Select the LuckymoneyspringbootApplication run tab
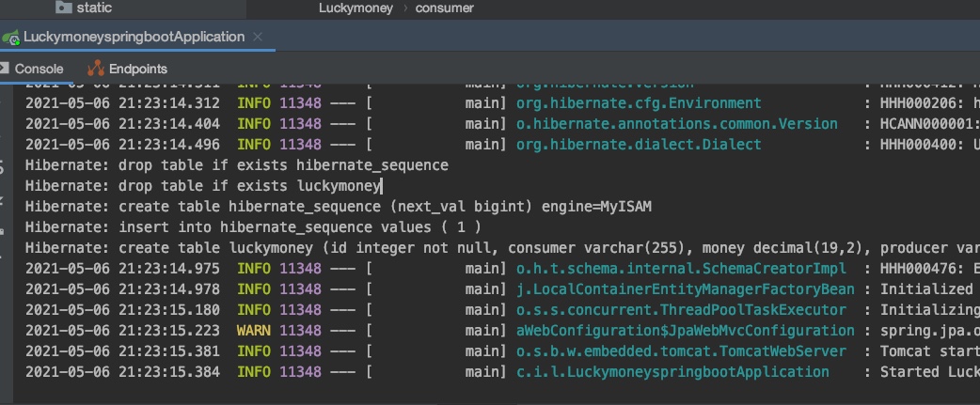980x405 pixels. point(133,38)
